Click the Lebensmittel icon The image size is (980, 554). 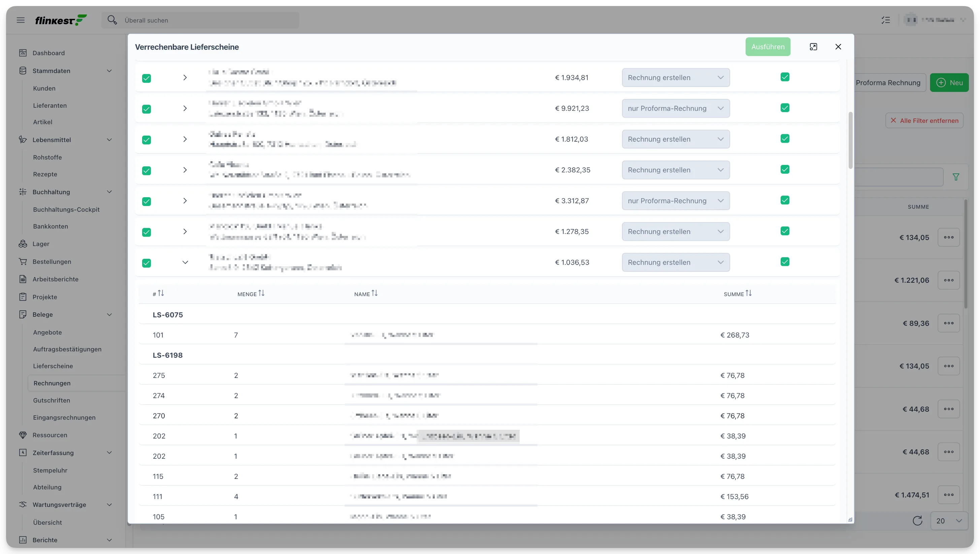[x=23, y=140]
